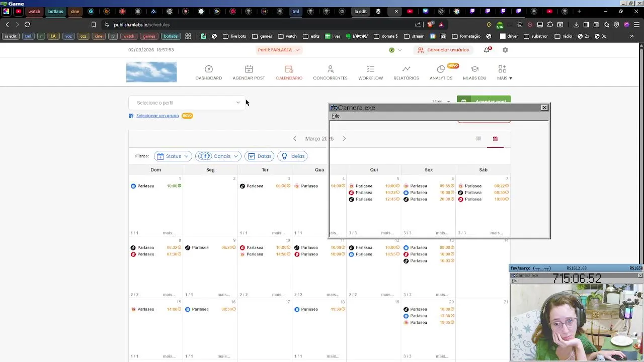Go to previous month arrow
Image resolution: width=644 pixels, height=362 pixels.
click(295, 139)
